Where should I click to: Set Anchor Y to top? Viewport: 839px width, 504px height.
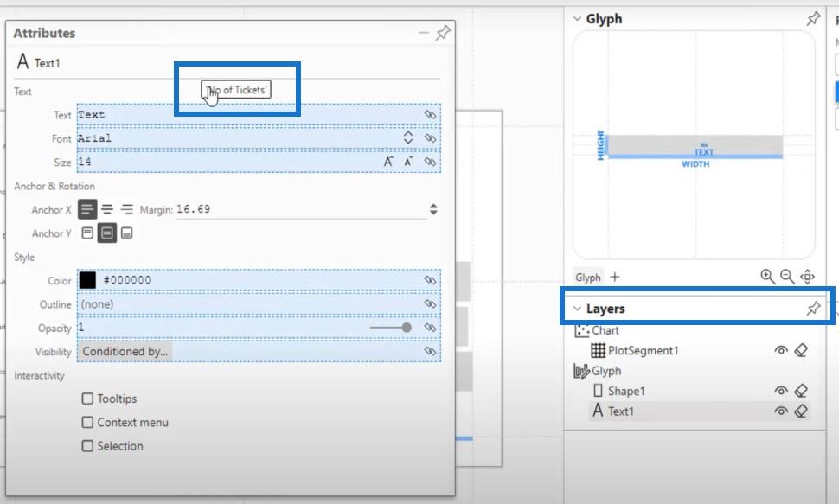87,233
